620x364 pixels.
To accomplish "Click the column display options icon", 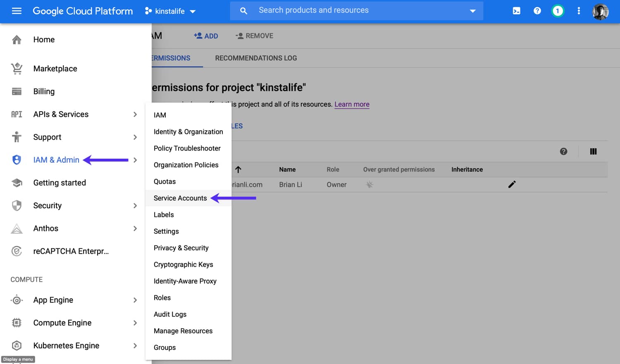I will 593,151.
